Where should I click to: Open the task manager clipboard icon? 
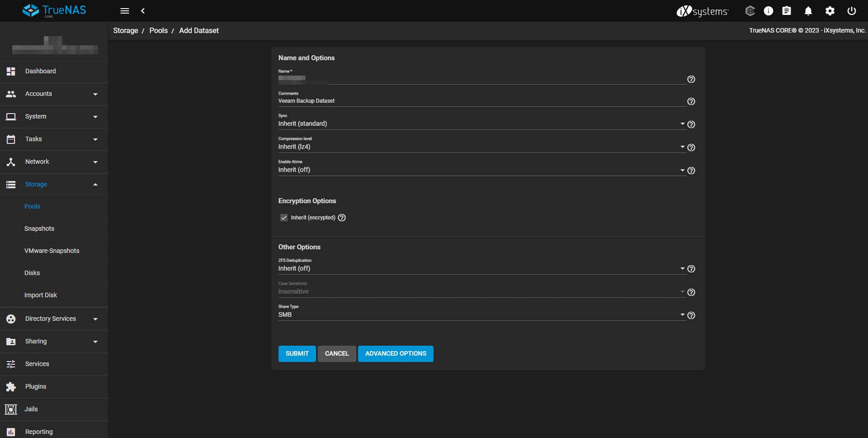(787, 11)
